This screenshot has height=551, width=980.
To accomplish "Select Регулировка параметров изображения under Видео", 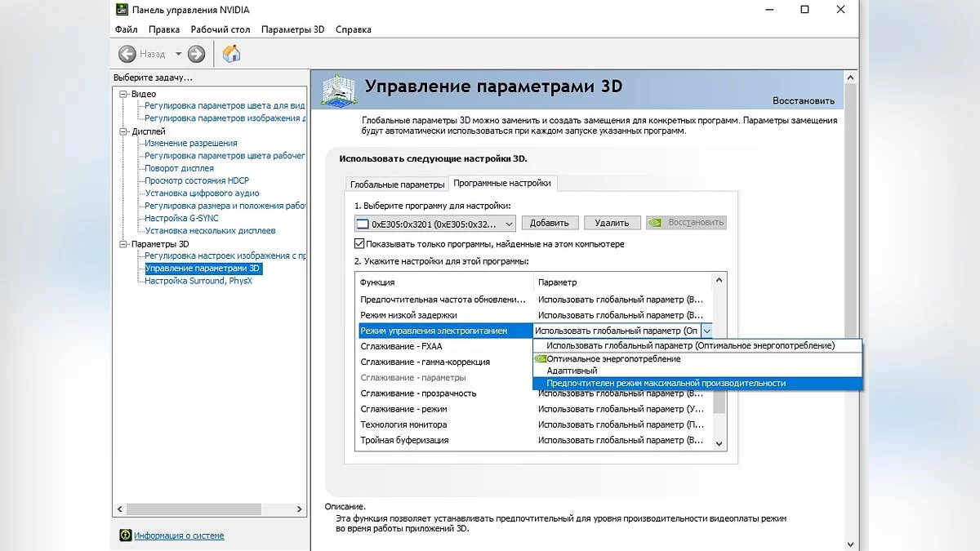I will click(225, 118).
